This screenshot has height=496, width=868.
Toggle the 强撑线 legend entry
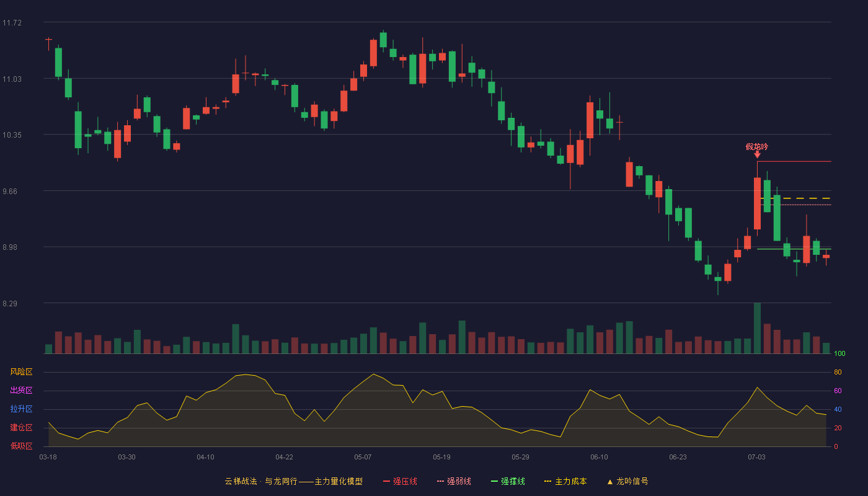[x=508, y=481]
